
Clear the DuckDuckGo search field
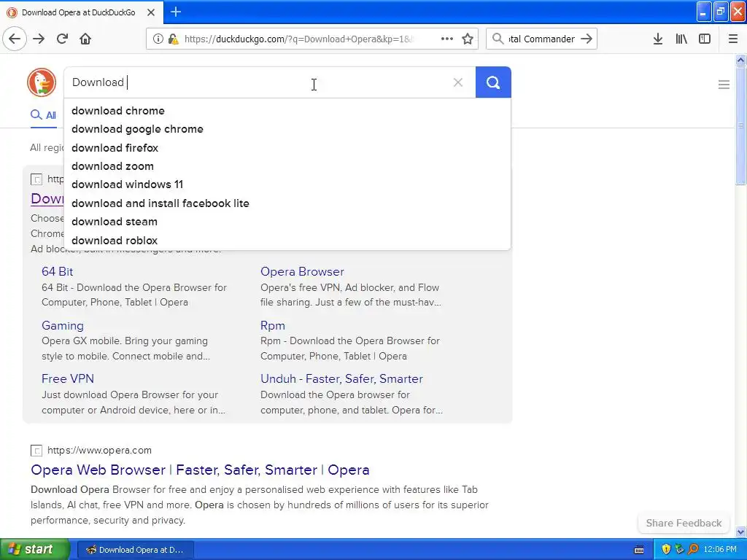(x=458, y=82)
